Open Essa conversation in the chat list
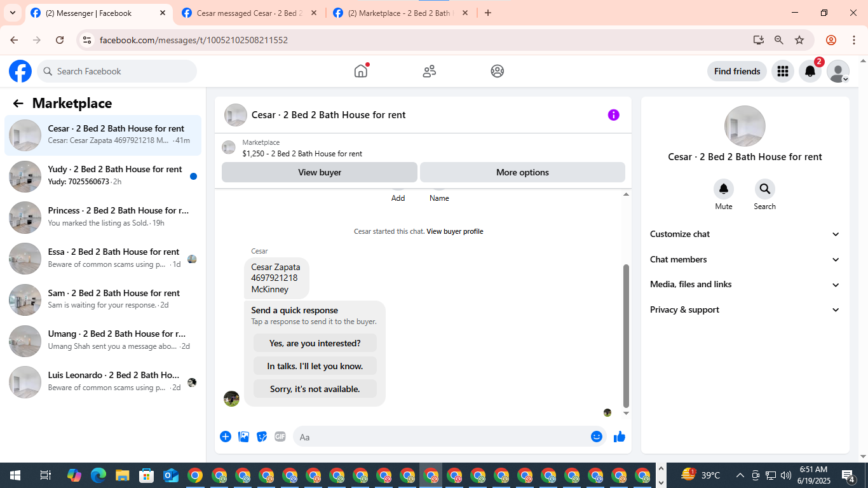Screen dimensions: 868x488 (103, 259)
